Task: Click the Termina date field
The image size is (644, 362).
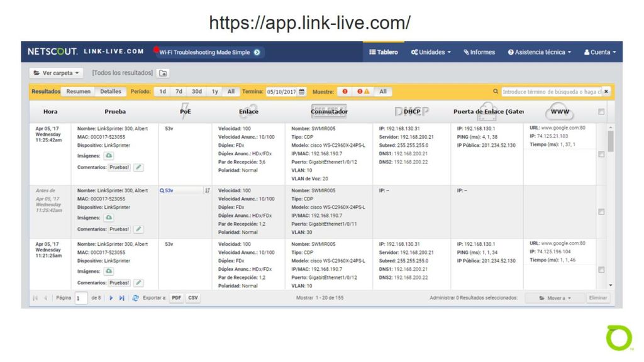Action: 282,92
